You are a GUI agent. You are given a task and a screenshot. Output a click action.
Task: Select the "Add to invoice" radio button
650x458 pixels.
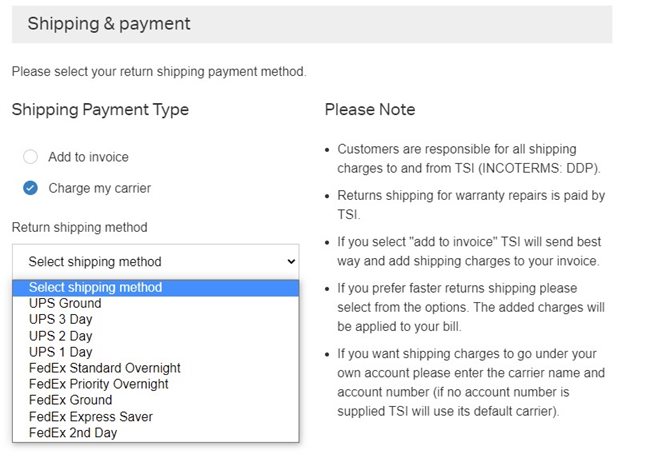(30, 157)
